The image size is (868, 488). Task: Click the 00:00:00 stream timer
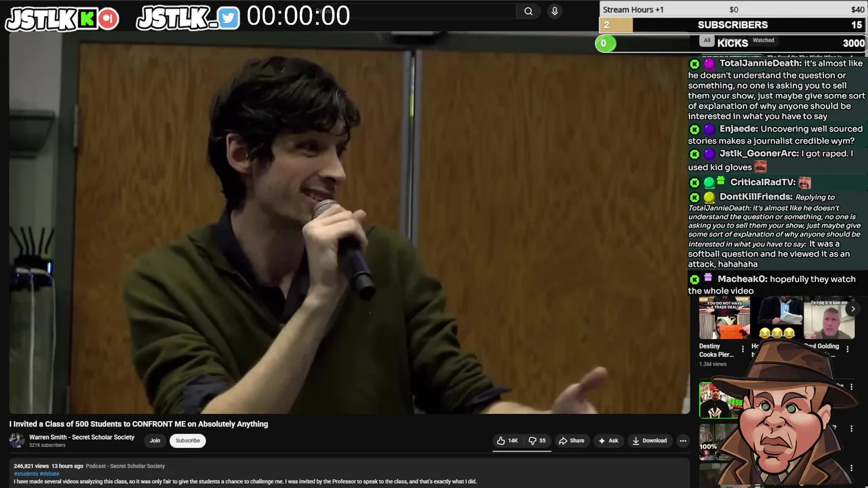click(x=298, y=16)
